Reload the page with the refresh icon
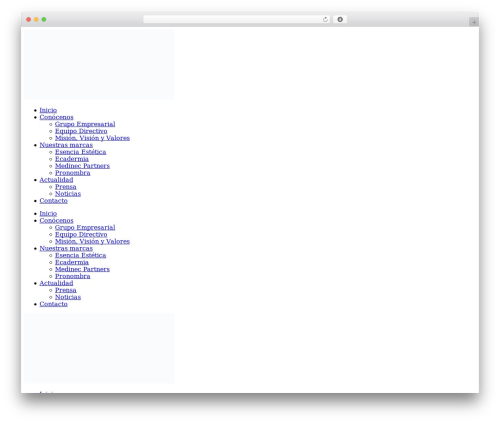Image resolution: width=500 pixels, height=423 pixels. pos(325,20)
